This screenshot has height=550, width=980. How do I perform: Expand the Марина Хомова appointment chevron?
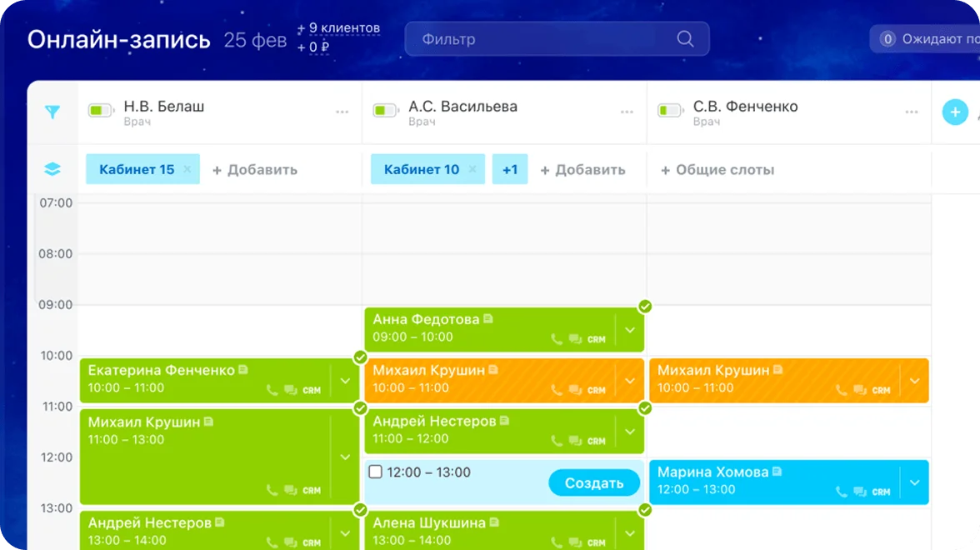pyautogui.click(x=914, y=482)
